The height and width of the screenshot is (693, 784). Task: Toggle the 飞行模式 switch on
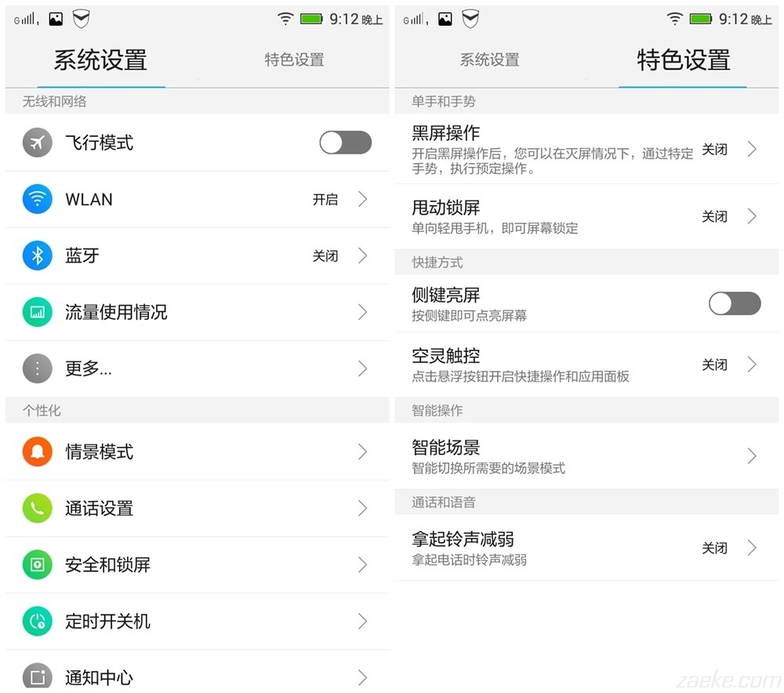[345, 142]
